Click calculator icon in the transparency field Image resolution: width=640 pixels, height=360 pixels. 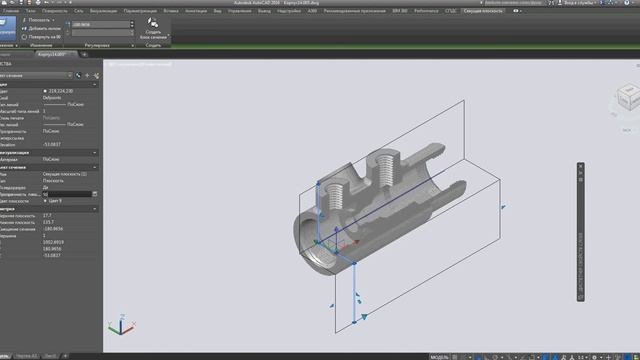[95, 194]
